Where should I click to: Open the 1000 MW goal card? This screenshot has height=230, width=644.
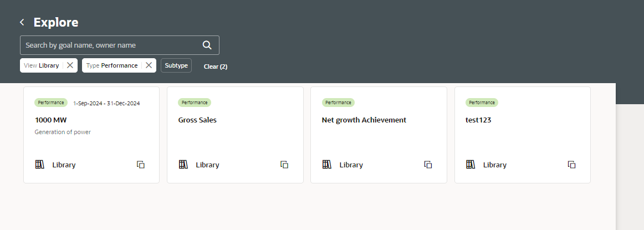(x=91, y=135)
